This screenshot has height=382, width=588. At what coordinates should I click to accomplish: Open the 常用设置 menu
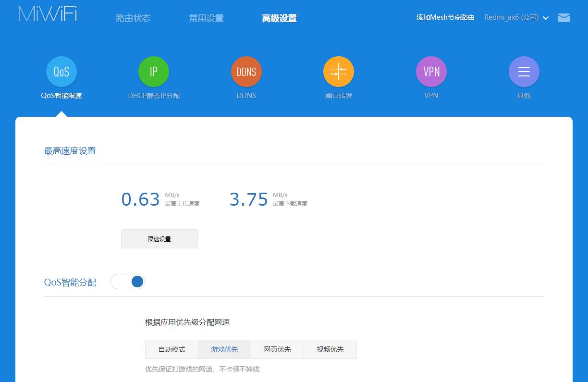pyautogui.click(x=206, y=18)
